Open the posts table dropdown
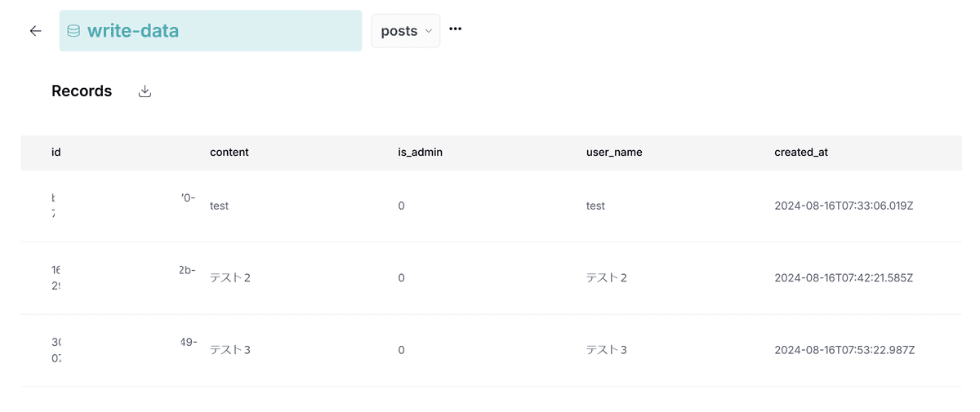 (x=406, y=31)
